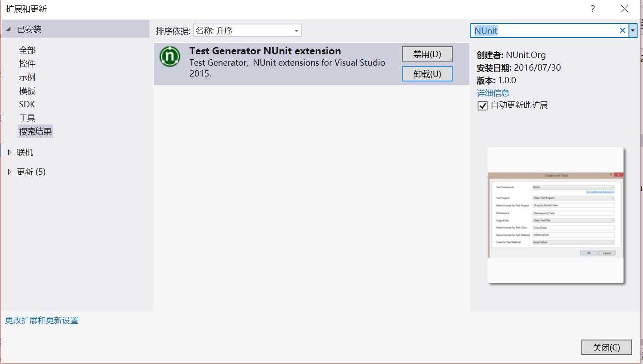Select the 工具 category
Viewport: 643px width, 364px height.
click(27, 118)
